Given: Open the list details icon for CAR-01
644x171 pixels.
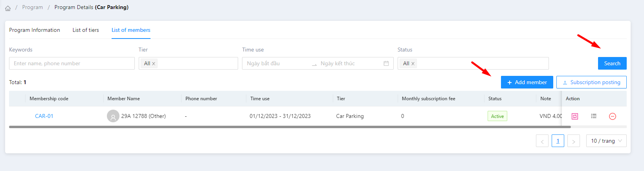Looking at the screenshot, I should 594,116.
